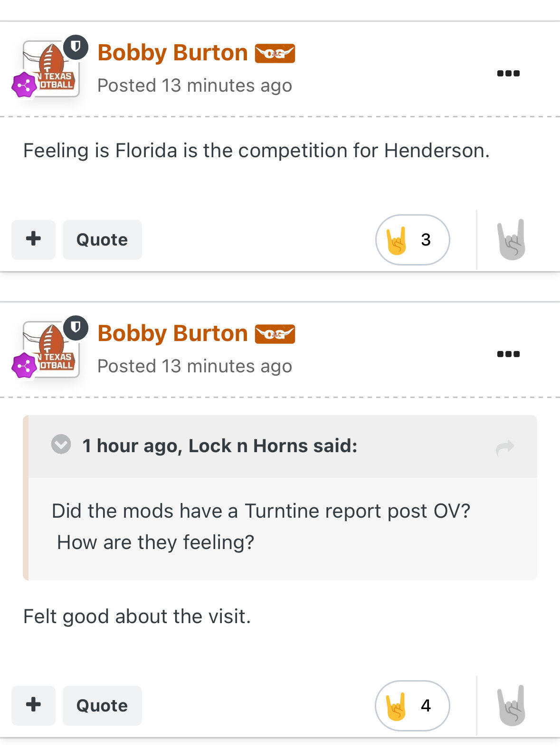
Task: Open options menu on first Bobby Burton post
Action: [x=508, y=73]
